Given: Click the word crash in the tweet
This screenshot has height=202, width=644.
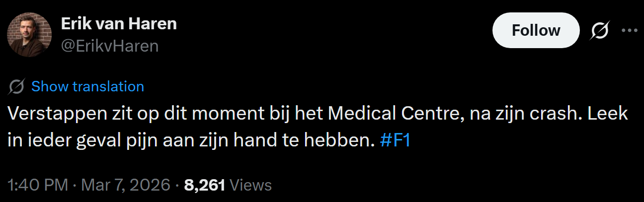Looking at the screenshot, I should click(x=560, y=115).
